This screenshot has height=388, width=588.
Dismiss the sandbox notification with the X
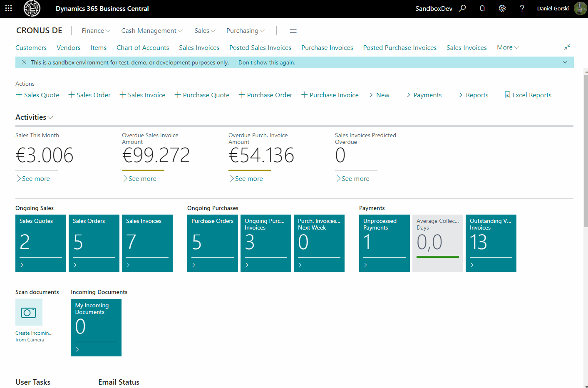point(24,62)
